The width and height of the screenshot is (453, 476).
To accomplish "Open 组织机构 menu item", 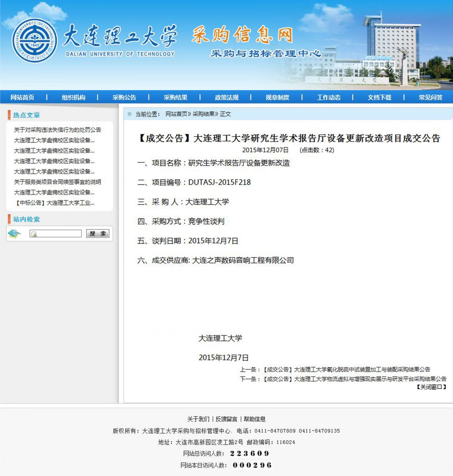I will [73, 97].
